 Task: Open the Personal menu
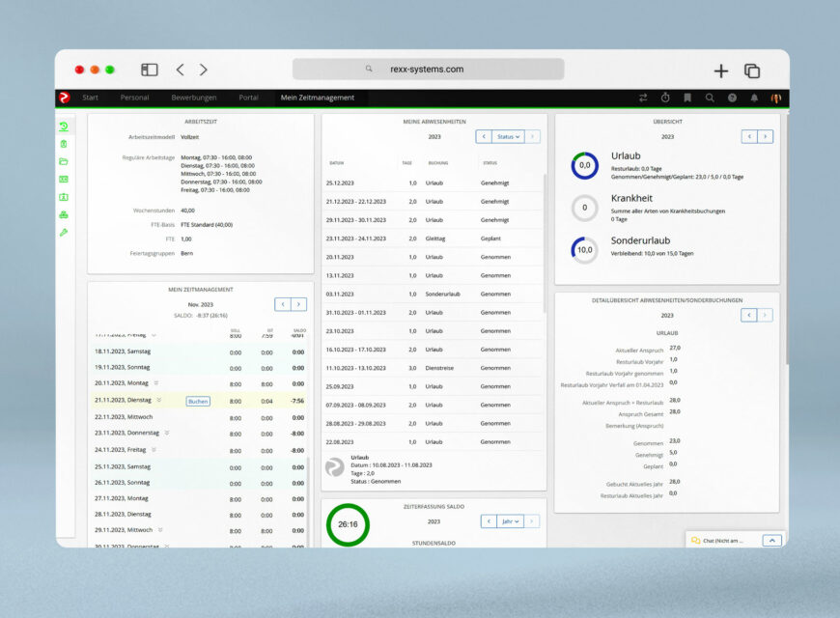pyautogui.click(x=134, y=98)
